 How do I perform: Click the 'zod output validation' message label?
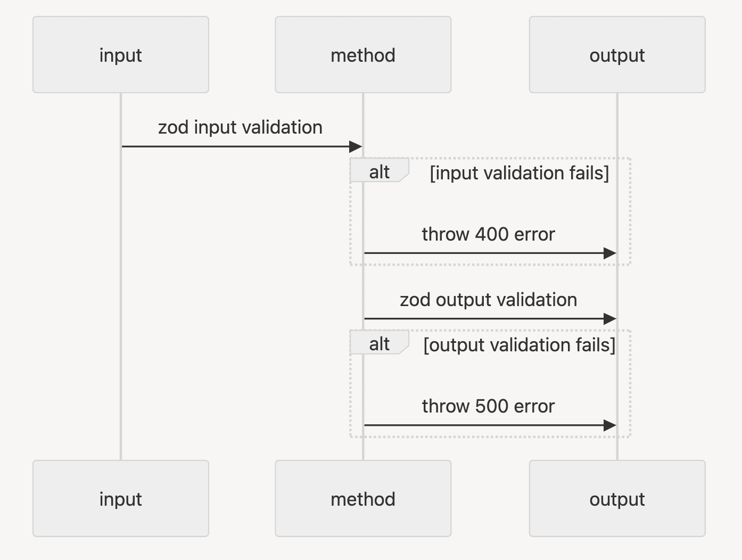click(x=488, y=300)
